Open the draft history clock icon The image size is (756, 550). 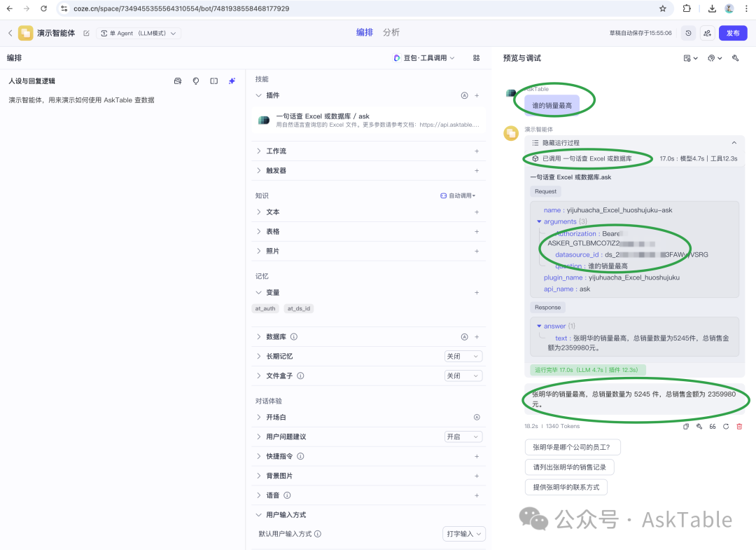click(x=689, y=33)
